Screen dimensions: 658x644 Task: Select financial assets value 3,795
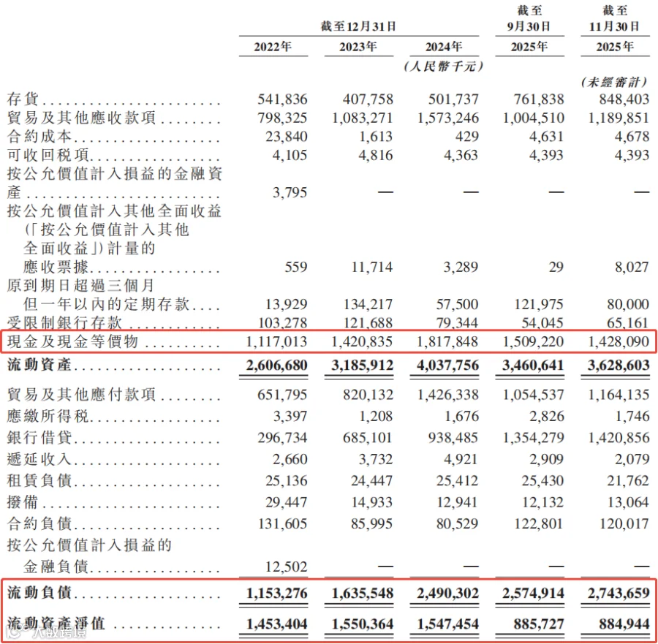(290, 192)
